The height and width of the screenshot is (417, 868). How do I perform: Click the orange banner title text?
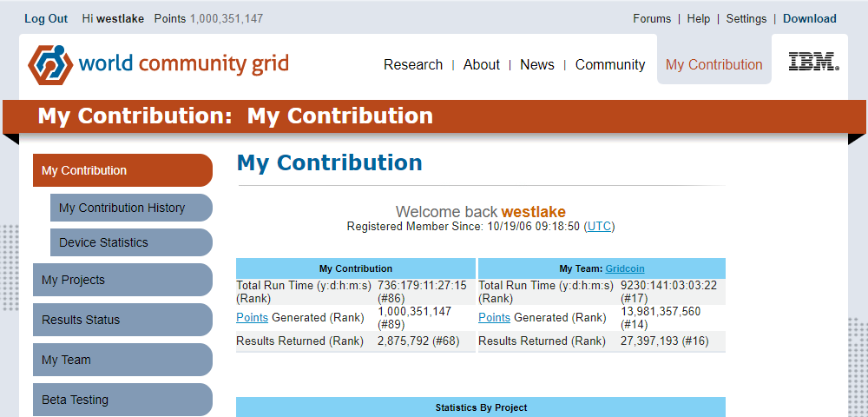(235, 116)
